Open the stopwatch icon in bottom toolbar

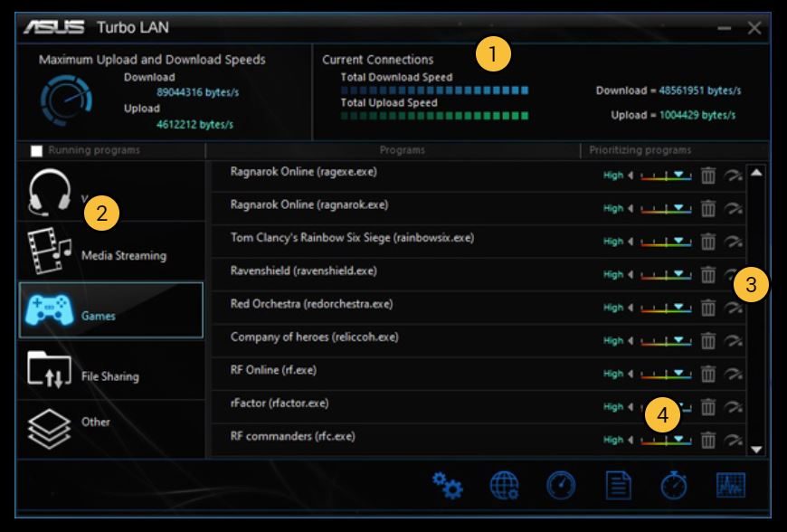[674, 485]
